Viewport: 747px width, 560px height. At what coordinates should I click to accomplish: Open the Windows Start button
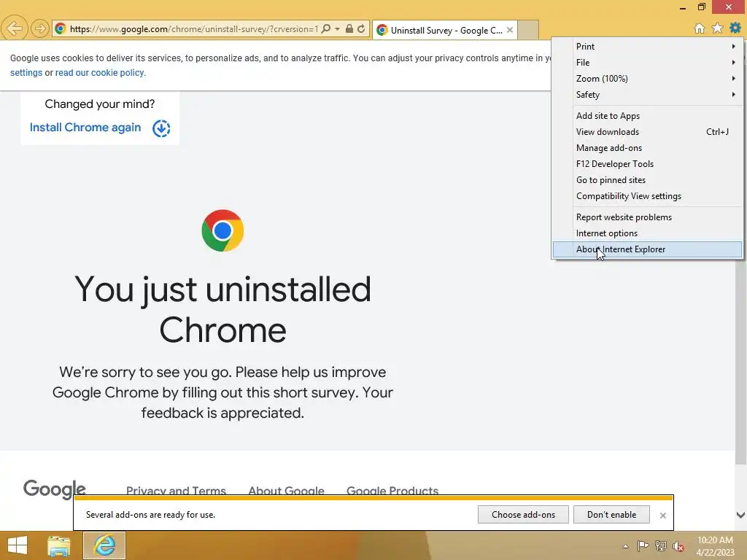coord(18,545)
